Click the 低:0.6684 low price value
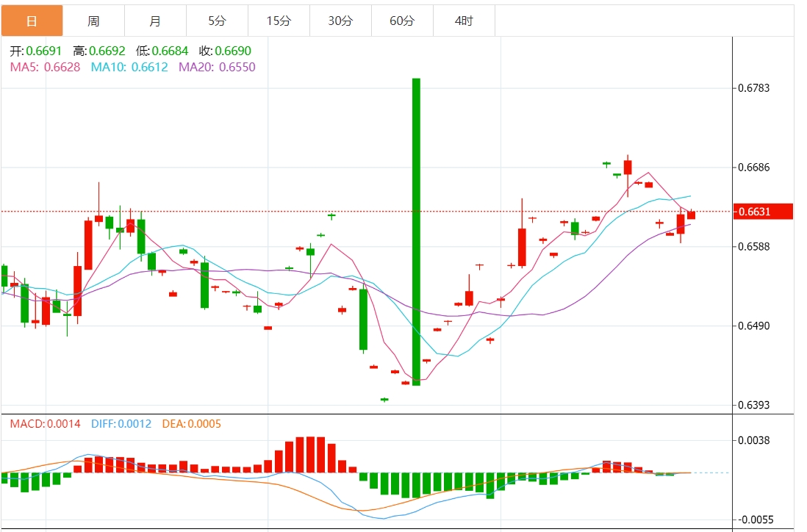 tap(162, 51)
